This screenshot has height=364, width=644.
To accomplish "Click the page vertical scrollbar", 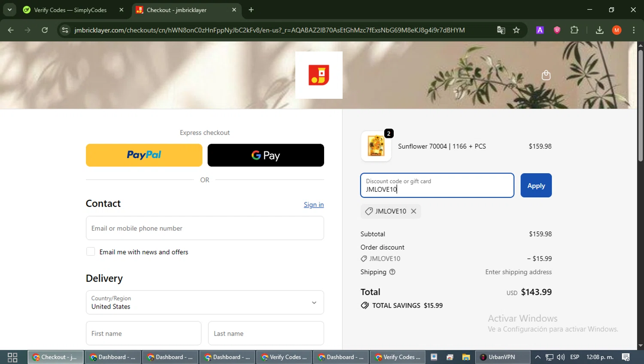I will (640, 105).
